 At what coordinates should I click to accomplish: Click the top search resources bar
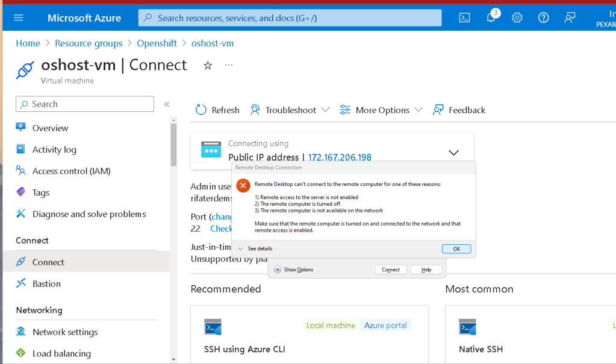pos(290,17)
